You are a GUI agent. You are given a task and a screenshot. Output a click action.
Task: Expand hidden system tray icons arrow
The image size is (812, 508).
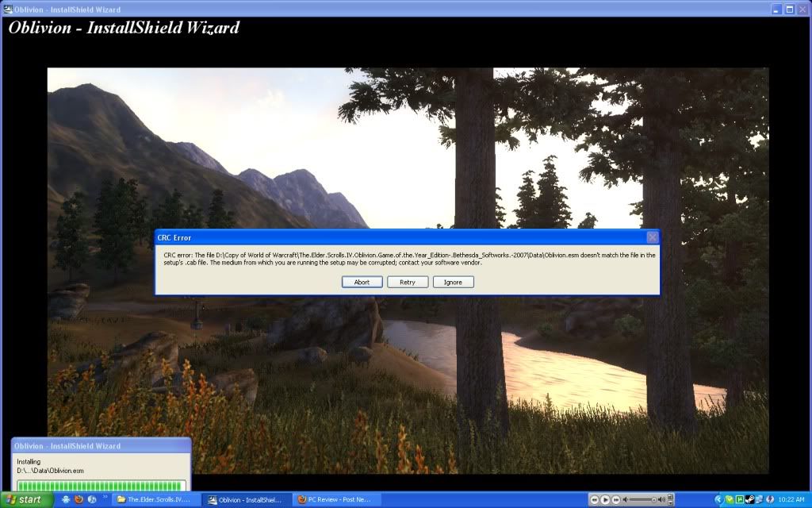pos(718,500)
